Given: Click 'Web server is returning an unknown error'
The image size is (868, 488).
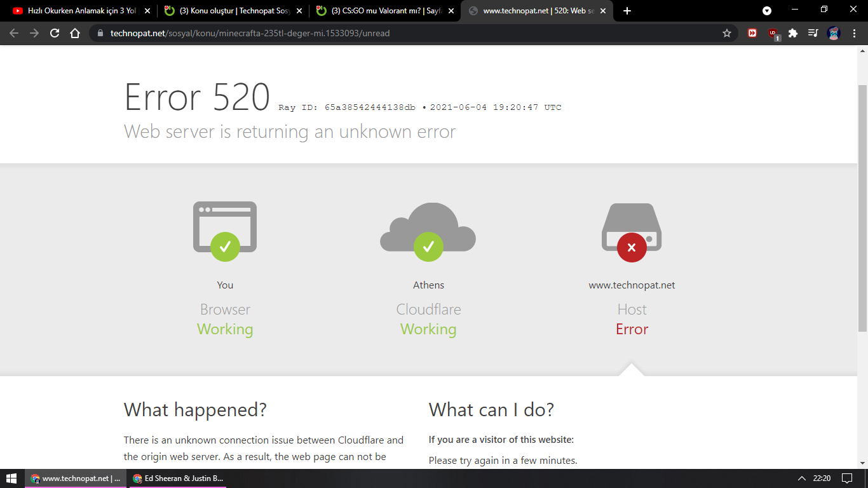Looking at the screenshot, I should coord(290,132).
